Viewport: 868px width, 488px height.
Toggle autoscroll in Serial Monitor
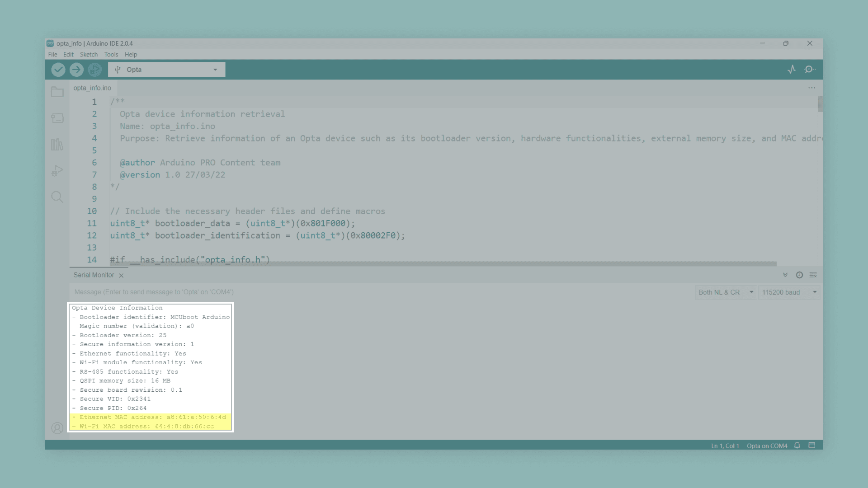click(785, 275)
